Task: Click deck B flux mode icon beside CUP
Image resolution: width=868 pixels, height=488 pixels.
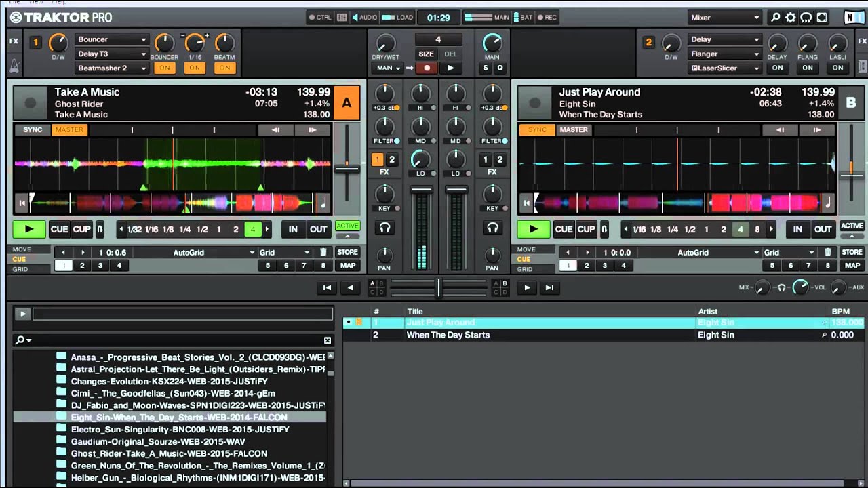Action: (605, 229)
